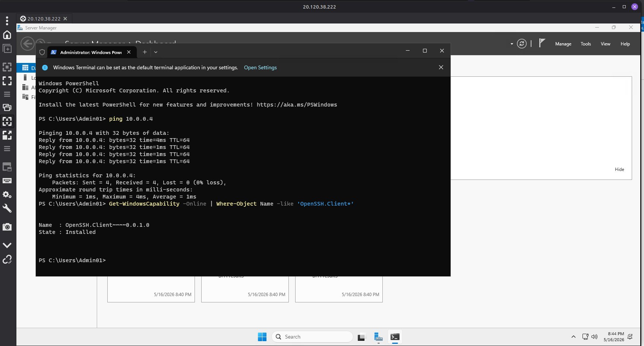
Task: Click the fit-to-window dotted frame icon in sidebar
Action: coord(7,67)
